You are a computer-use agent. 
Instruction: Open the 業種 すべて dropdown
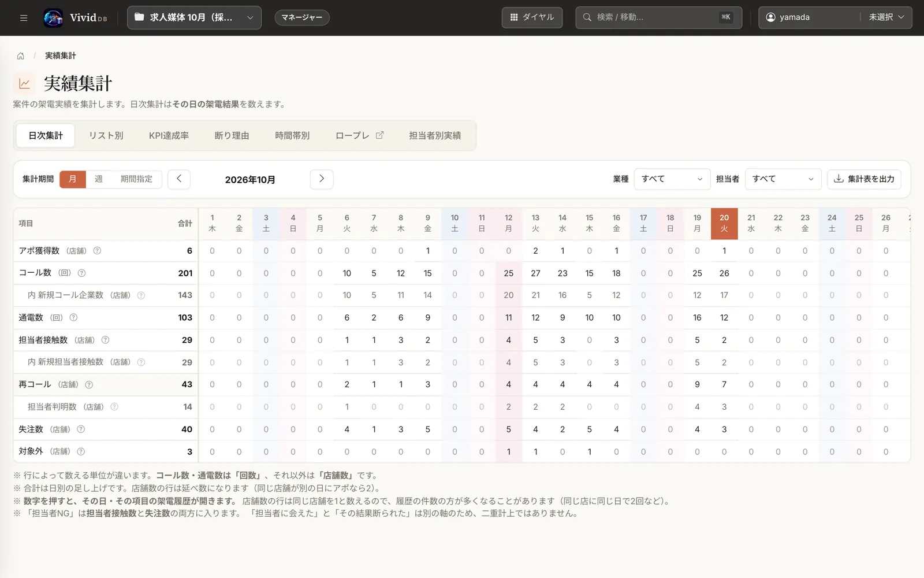(672, 179)
